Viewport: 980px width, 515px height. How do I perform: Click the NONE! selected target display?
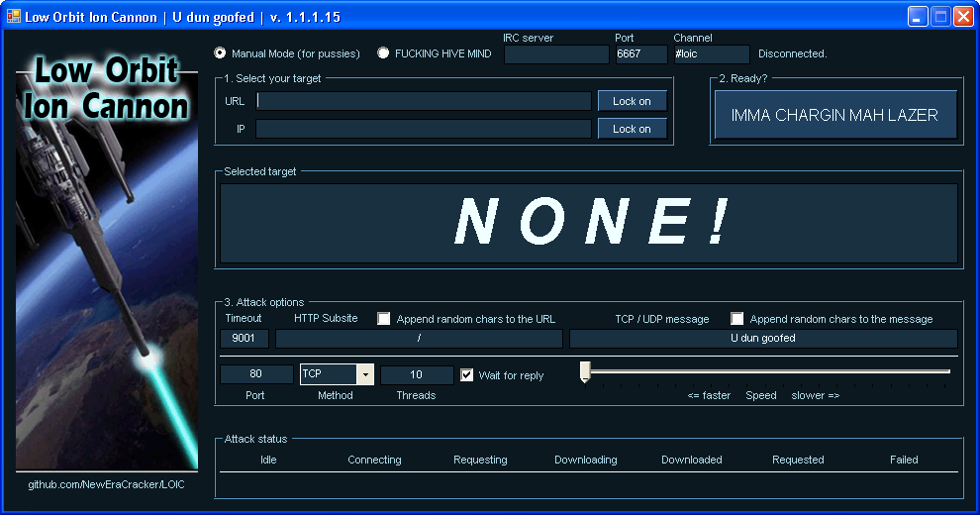[589, 223]
